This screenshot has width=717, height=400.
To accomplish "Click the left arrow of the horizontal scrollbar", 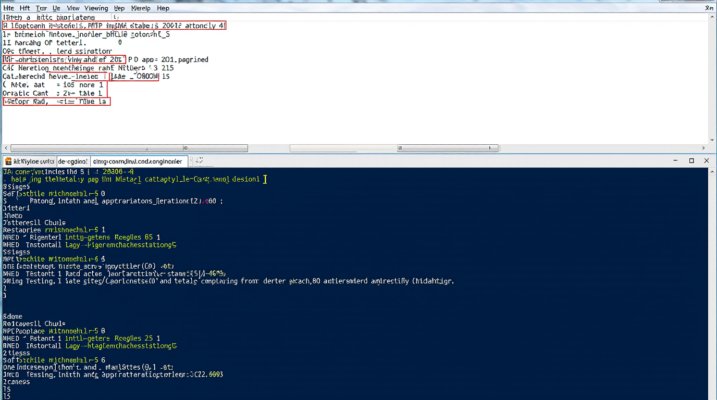I will click(6, 148).
